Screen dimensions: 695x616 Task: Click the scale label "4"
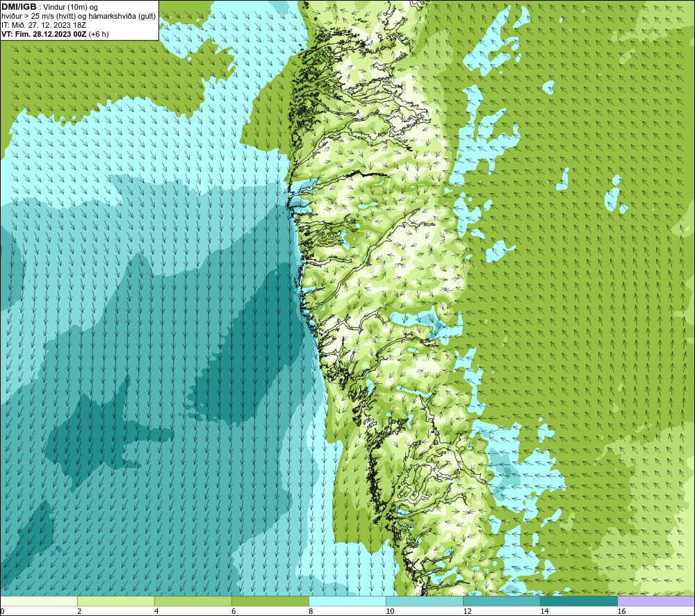click(156, 612)
